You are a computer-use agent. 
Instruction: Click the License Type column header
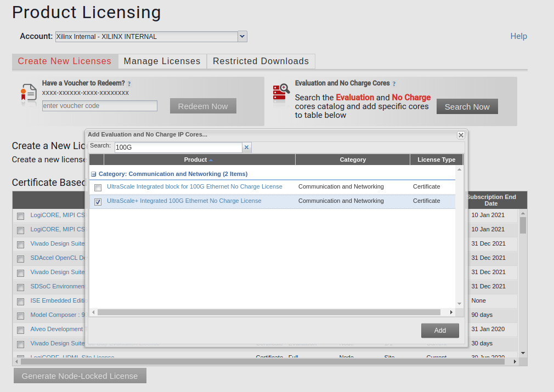pyautogui.click(x=437, y=160)
